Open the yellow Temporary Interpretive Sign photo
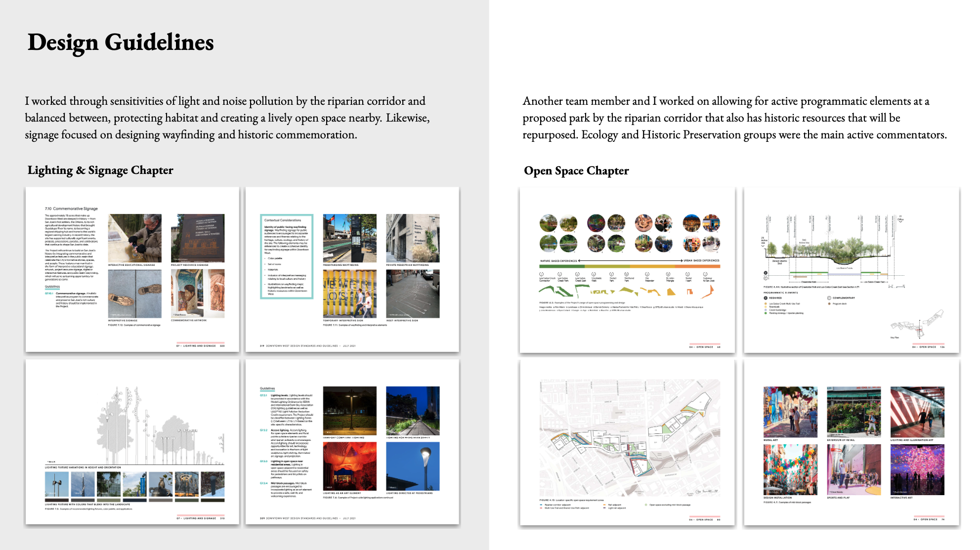 [x=349, y=294]
